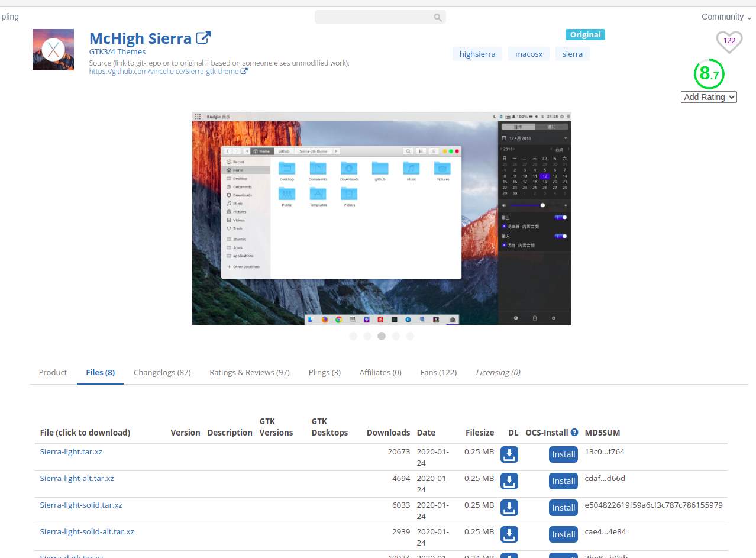This screenshot has height=558, width=756.
Task: Click external link icon after GitHub URL
Action: point(244,72)
